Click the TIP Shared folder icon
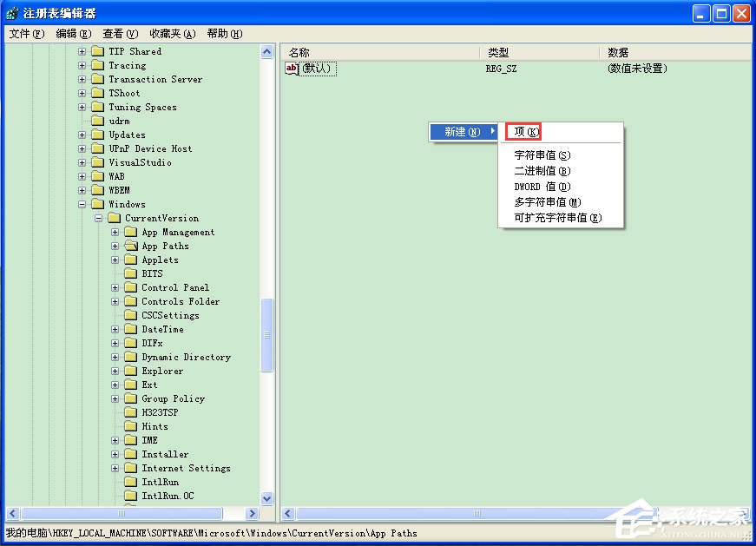Viewport: 756px width, 546px height. (95, 50)
